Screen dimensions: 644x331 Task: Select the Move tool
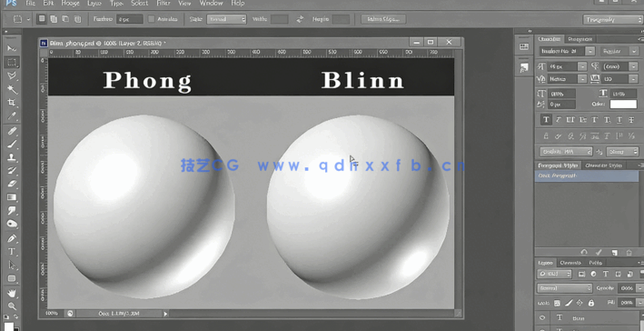click(x=12, y=48)
